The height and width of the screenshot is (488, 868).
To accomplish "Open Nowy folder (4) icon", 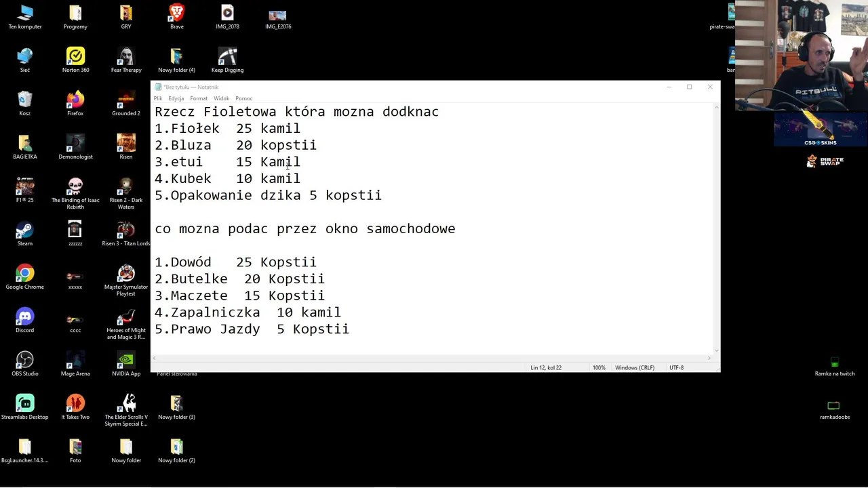I will (x=177, y=60).
